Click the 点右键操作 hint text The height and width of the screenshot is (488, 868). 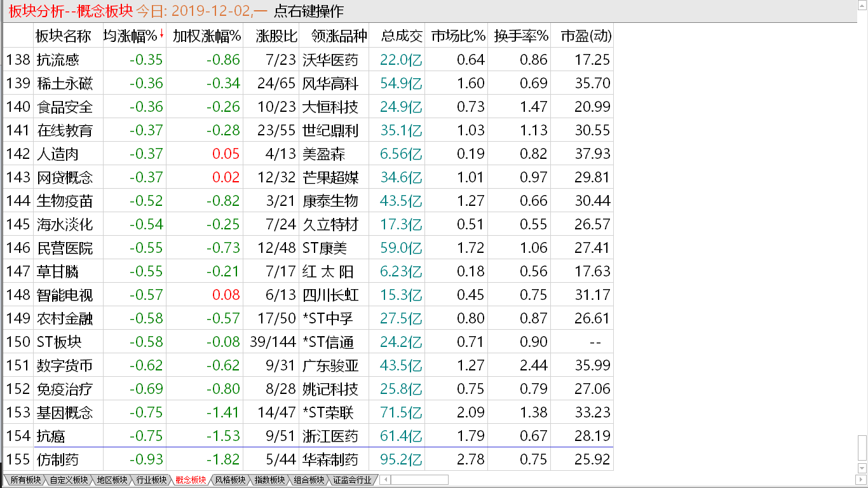click(308, 11)
